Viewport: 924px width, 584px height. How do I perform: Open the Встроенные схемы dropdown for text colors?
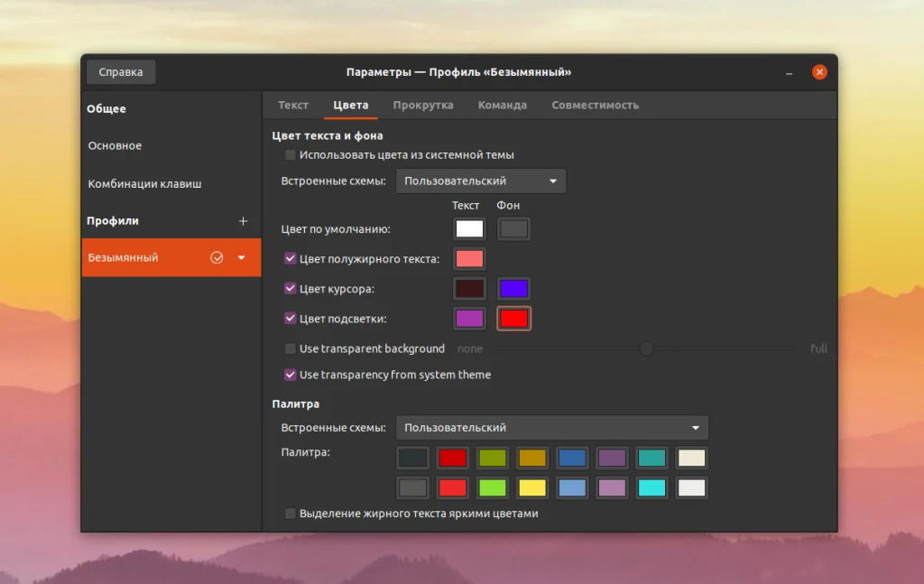pos(480,181)
